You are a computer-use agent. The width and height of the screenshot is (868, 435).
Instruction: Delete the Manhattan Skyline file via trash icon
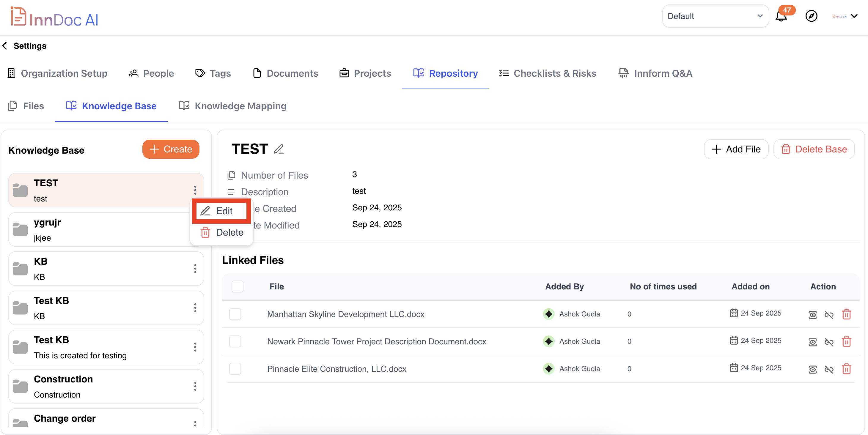(846, 314)
